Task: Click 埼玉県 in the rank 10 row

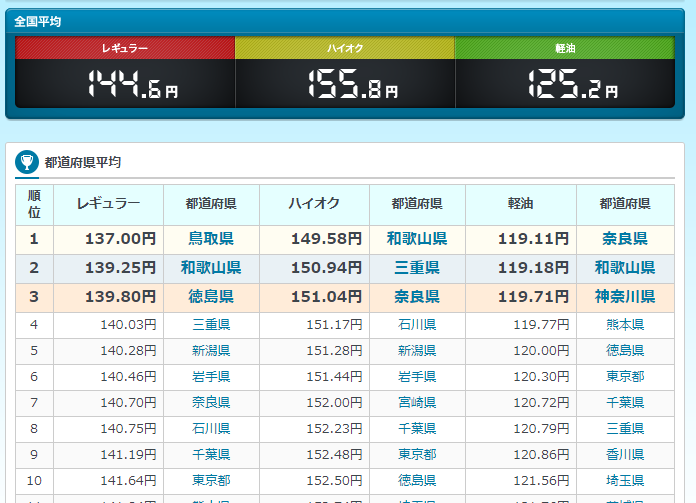Action: (626, 481)
